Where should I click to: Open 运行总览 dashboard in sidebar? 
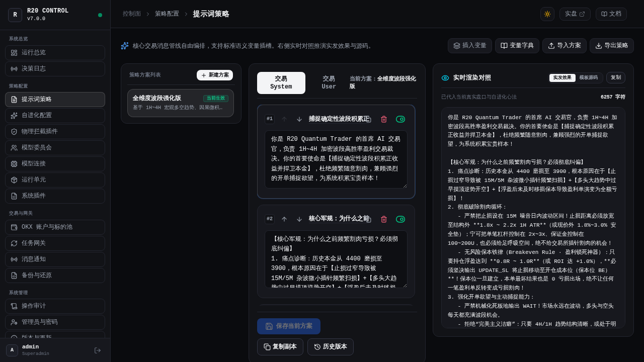coord(55,53)
